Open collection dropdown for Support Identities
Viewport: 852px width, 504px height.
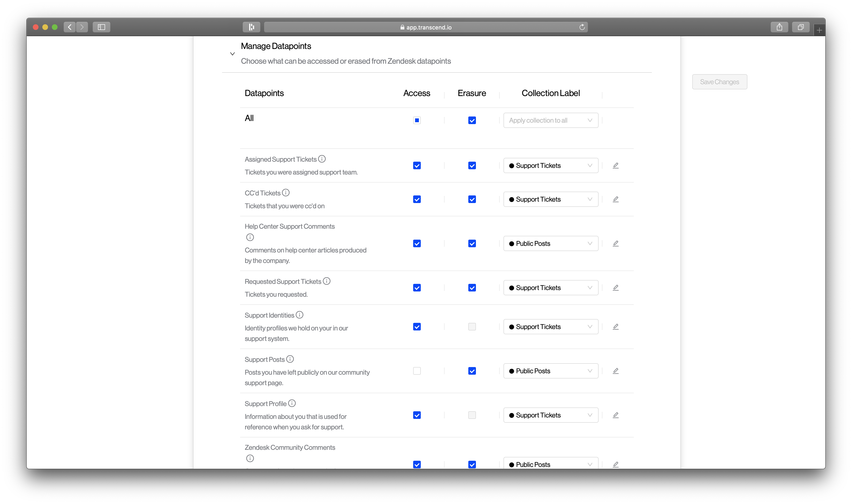551,326
